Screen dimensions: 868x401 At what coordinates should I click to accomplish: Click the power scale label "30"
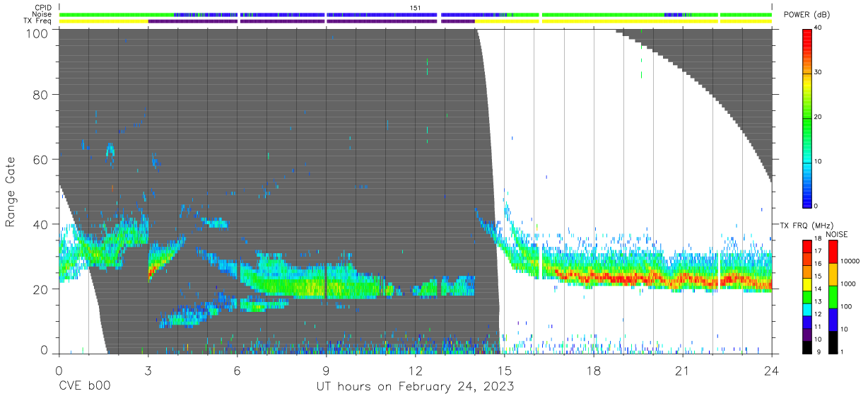[818, 72]
